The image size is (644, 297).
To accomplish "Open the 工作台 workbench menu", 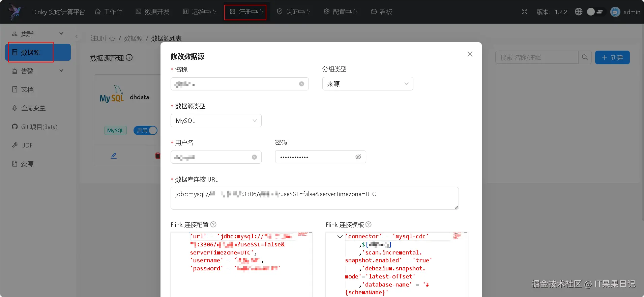I will point(108,12).
